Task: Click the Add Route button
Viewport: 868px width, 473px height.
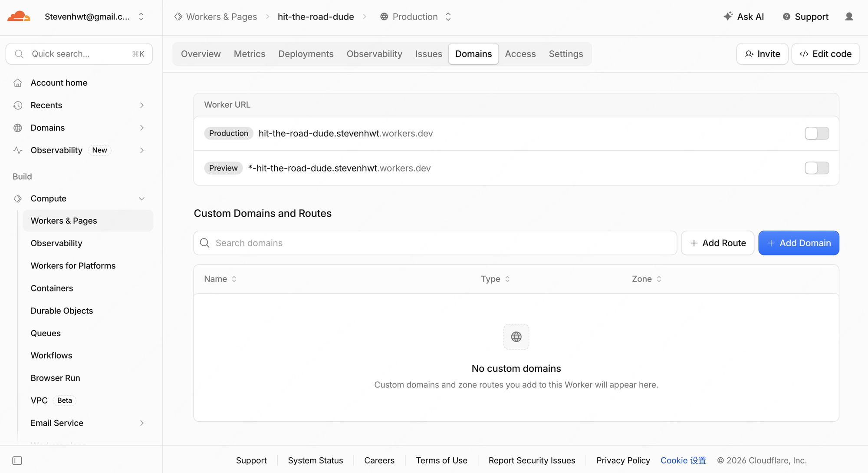Action: coord(718,243)
